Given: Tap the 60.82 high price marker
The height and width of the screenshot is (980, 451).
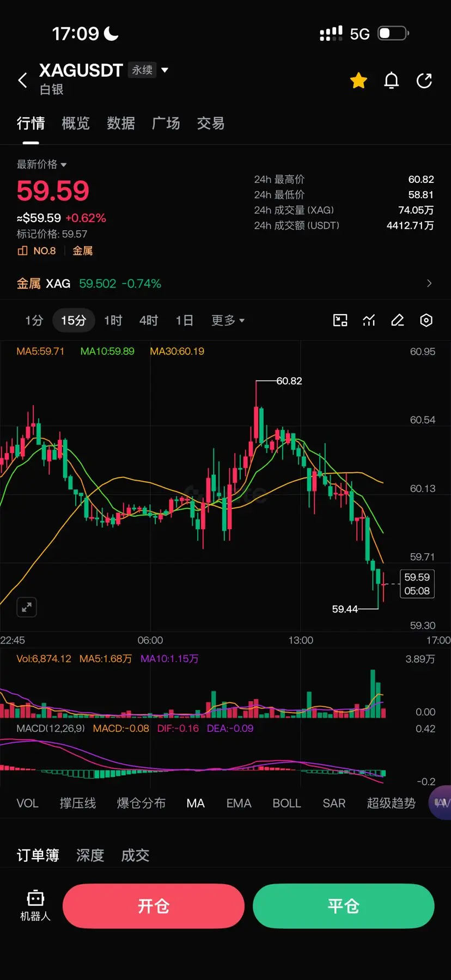Looking at the screenshot, I should [289, 381].
